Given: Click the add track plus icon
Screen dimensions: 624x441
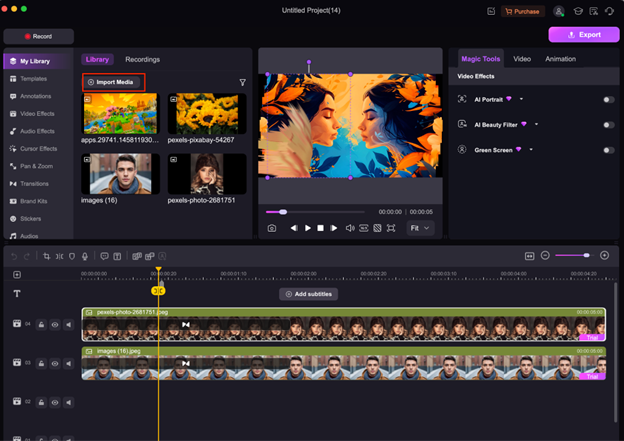Looking at the screenshot, I should coord(17,275).
